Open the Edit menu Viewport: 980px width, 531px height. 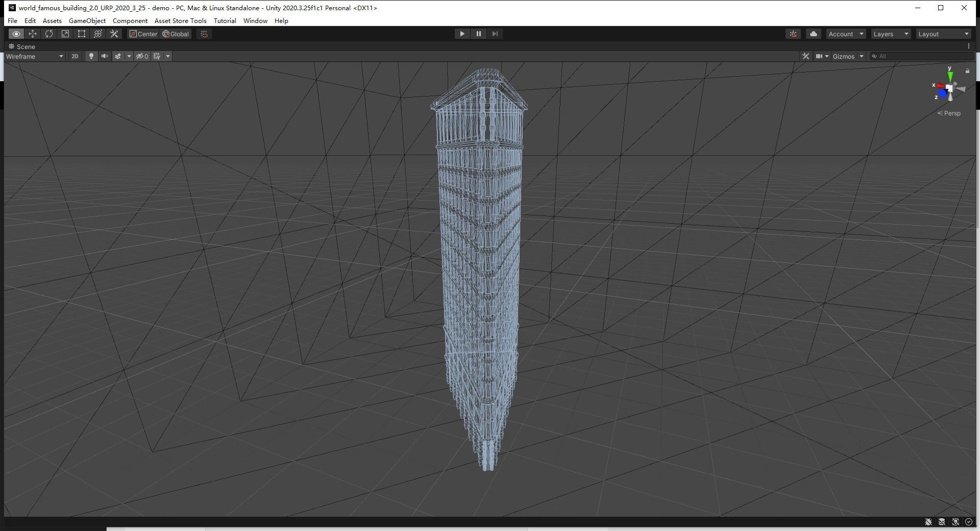30,20
